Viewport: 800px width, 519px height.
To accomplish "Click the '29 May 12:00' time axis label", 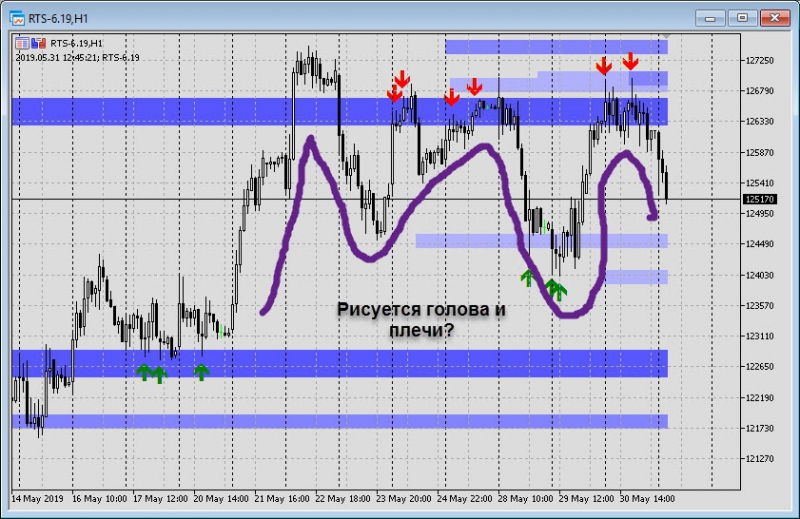I will tap(586, 499).
